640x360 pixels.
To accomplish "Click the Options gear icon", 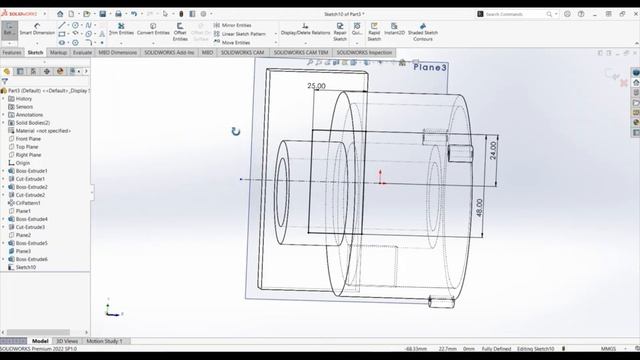I will pos(203,14).
